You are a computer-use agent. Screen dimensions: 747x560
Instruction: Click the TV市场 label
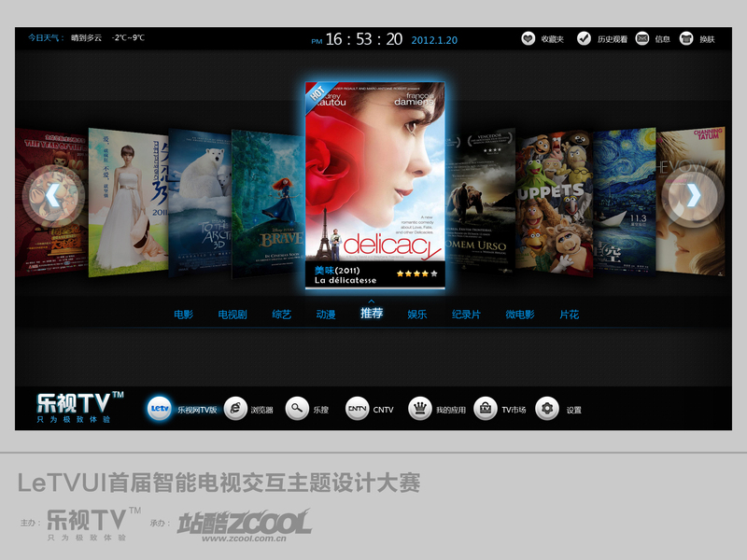click(x=514, y=410)
